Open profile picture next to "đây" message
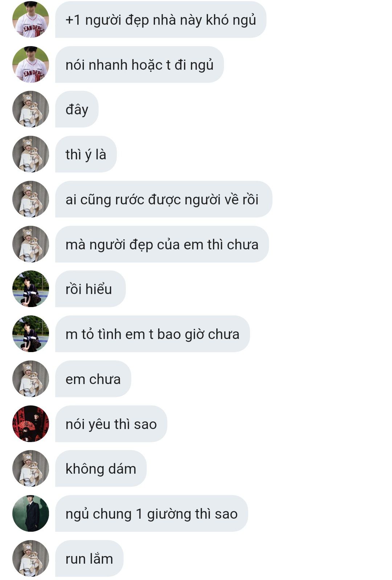392x580 pixels. 30,109
